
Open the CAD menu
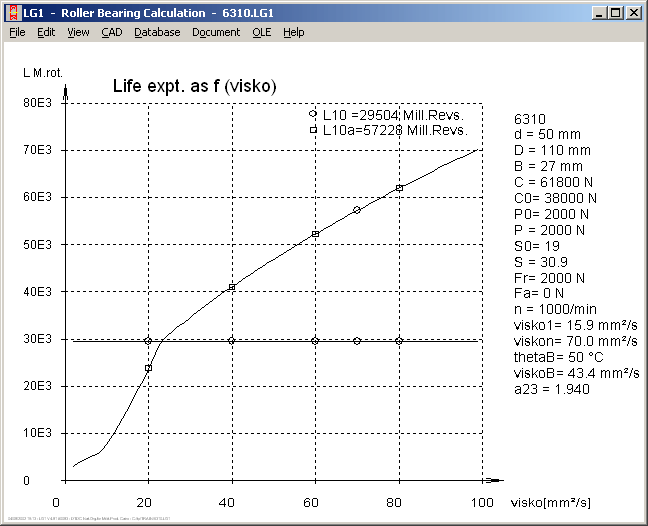click(x=112, y=32)
